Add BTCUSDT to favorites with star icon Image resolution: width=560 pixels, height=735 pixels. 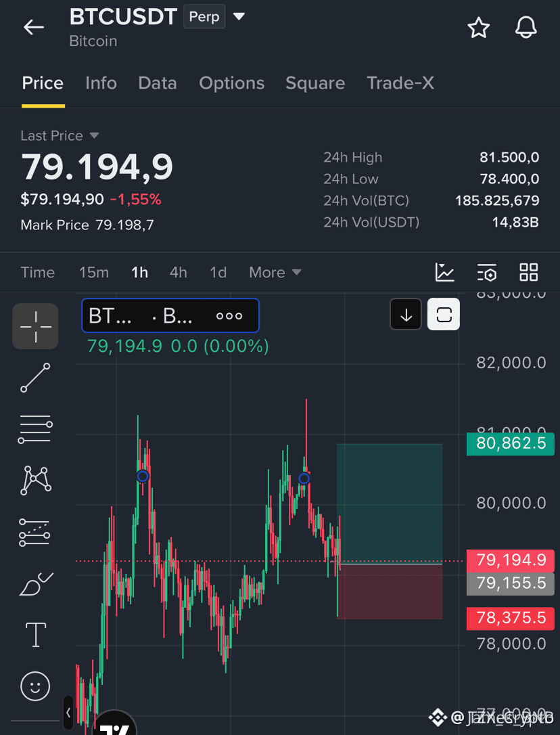click(478, 27)
